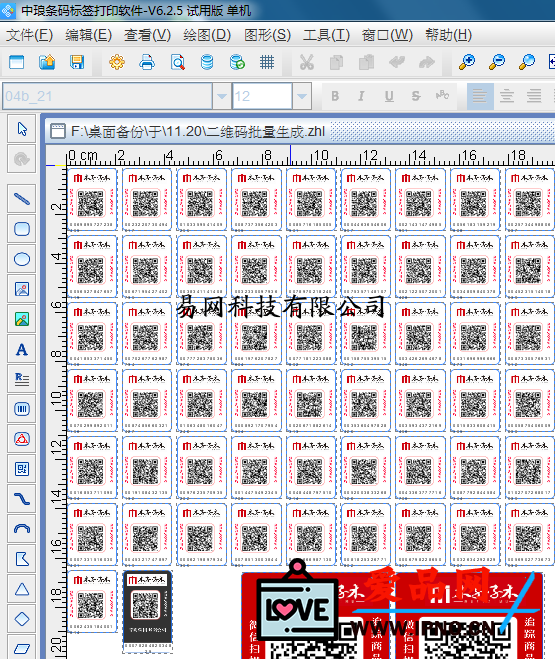Click the New document icon
The width and height of the screenshot is (555, 659).
click(16, 62)
